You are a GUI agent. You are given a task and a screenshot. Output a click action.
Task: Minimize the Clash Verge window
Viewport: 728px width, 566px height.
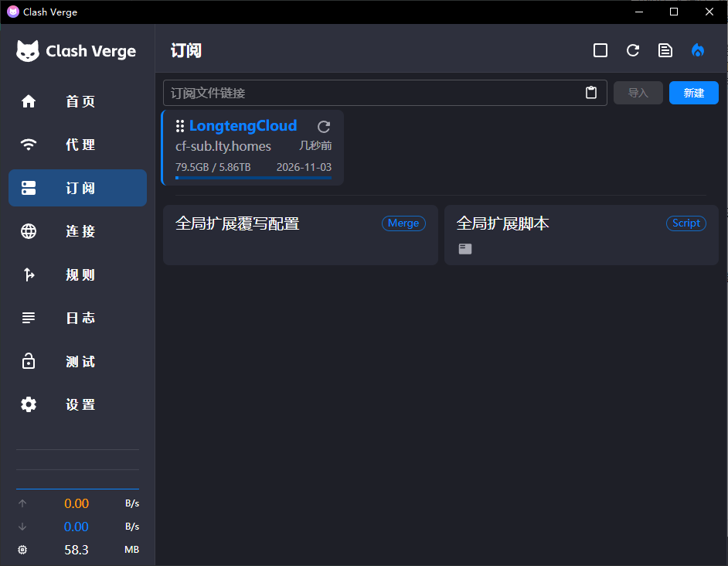(639, 12)
